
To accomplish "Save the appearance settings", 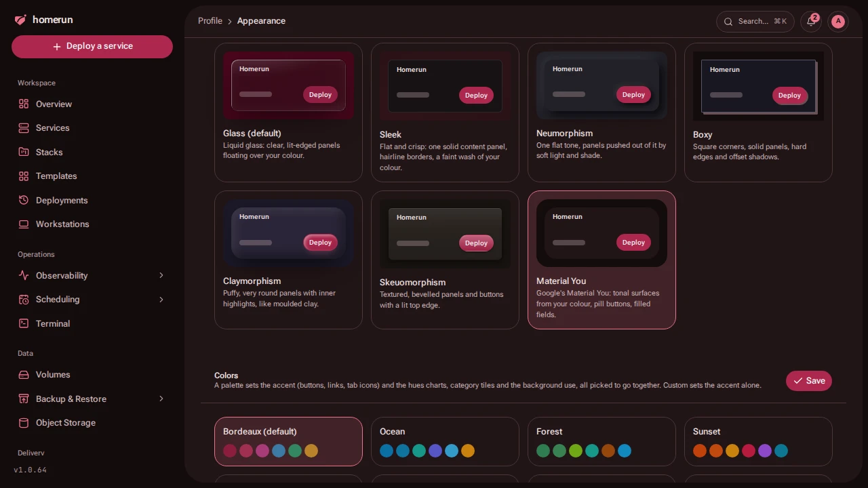I will (809, 381).
